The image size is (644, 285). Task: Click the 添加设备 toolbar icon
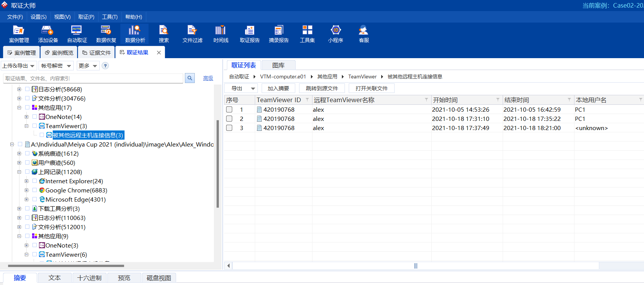pyautogui.click(x=48, y=34)
